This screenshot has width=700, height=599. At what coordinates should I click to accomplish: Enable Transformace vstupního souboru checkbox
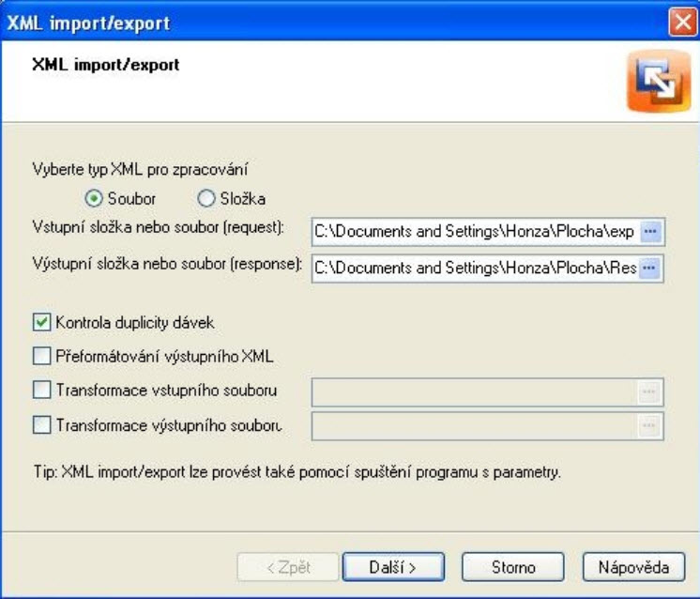(x=41, y=390)
